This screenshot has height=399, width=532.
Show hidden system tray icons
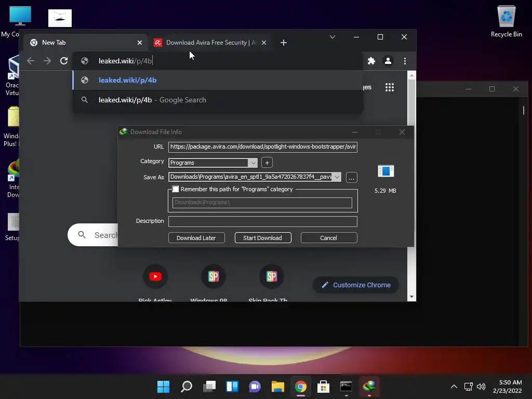[454, 387]
